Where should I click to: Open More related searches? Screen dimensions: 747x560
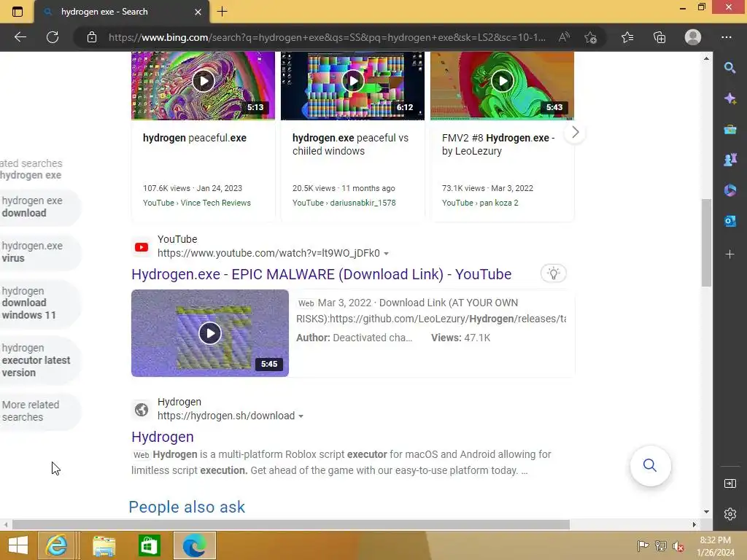pyautogui.click(x=39, y=411)
